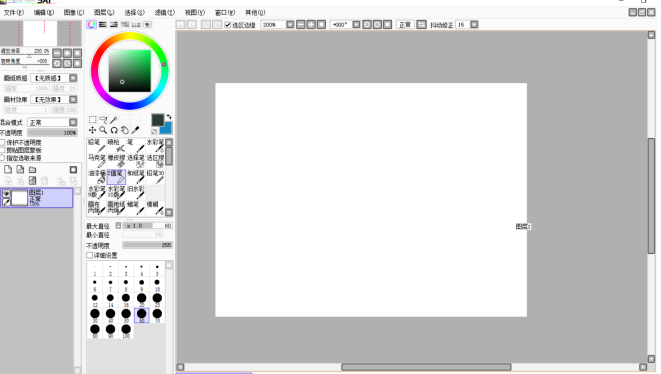Choose the 选区擦 selection eraser

pyautogui.click(x=155, y=161)
